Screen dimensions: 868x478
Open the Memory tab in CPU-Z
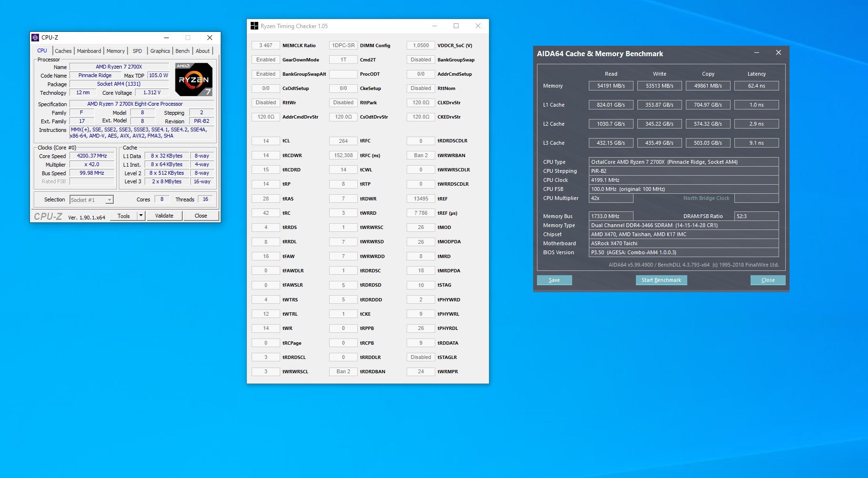point(116,51)
